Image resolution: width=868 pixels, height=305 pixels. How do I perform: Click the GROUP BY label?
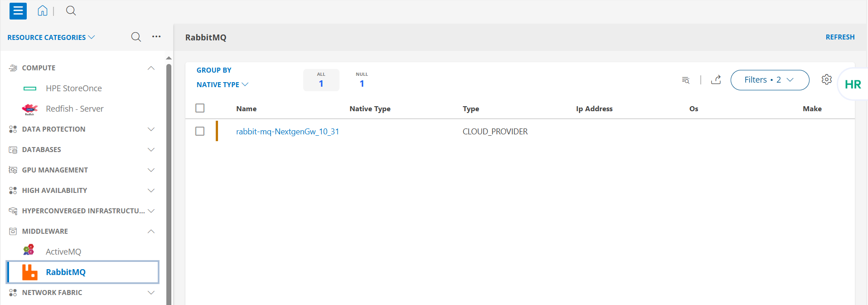click(x=214, y=70)
